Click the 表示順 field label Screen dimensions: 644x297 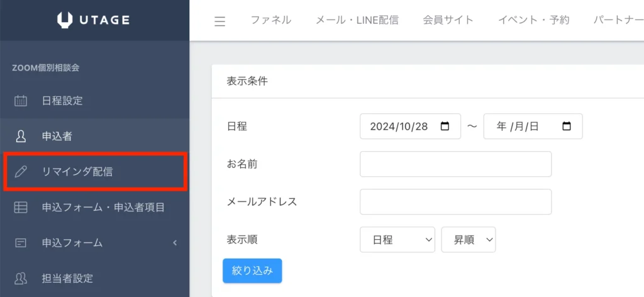coord(242,240)
